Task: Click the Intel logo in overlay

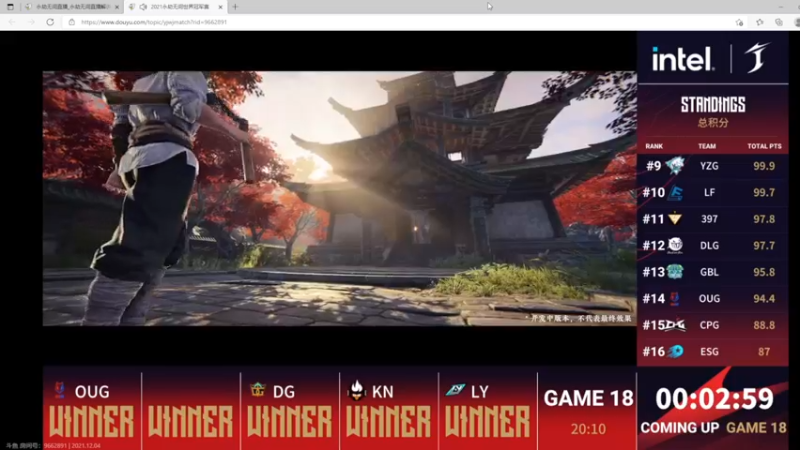Action: pos(683,58)
